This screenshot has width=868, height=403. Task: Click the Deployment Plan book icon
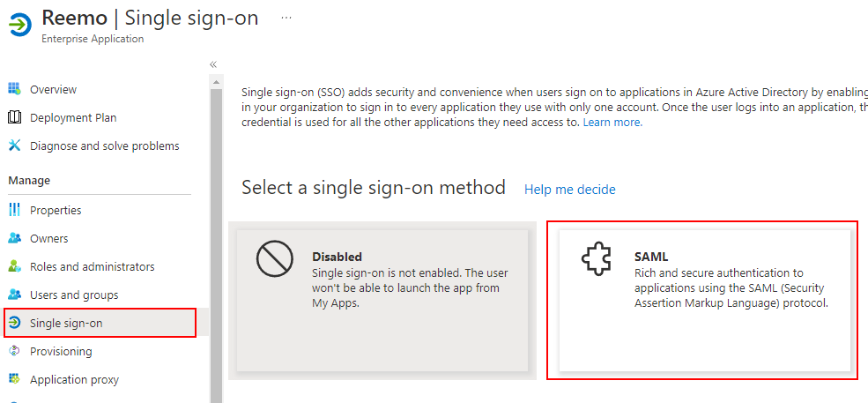pyautogui.click(x=14, y=117)
